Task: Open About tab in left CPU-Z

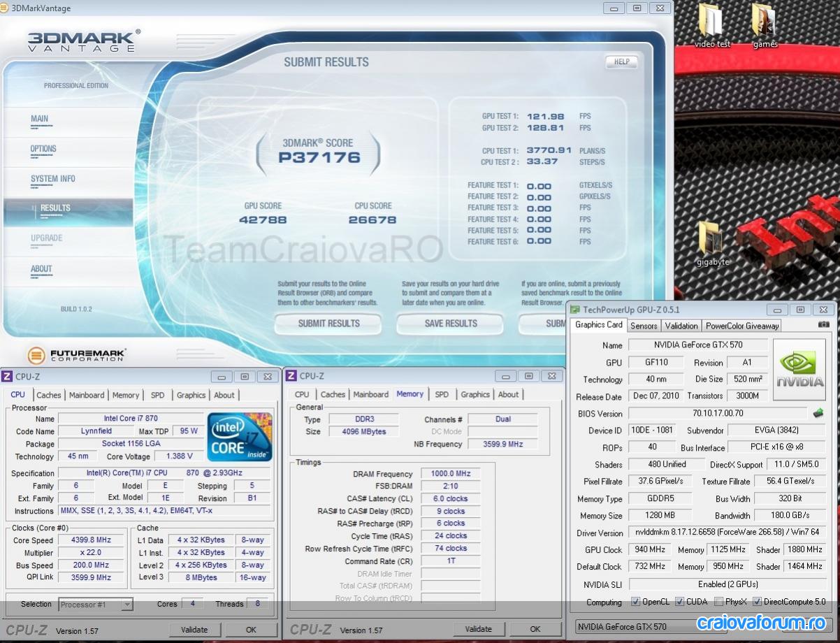Action: 224,395
